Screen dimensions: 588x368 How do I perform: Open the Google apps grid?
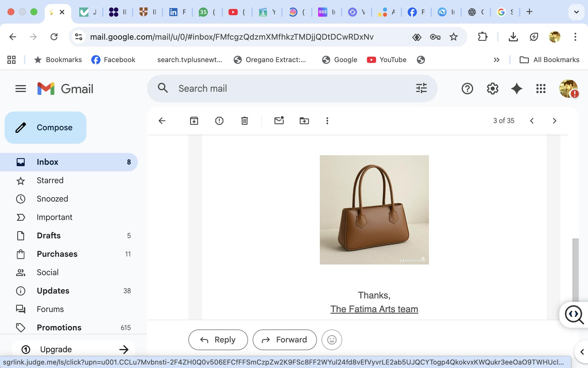click(x=541, y=89)
